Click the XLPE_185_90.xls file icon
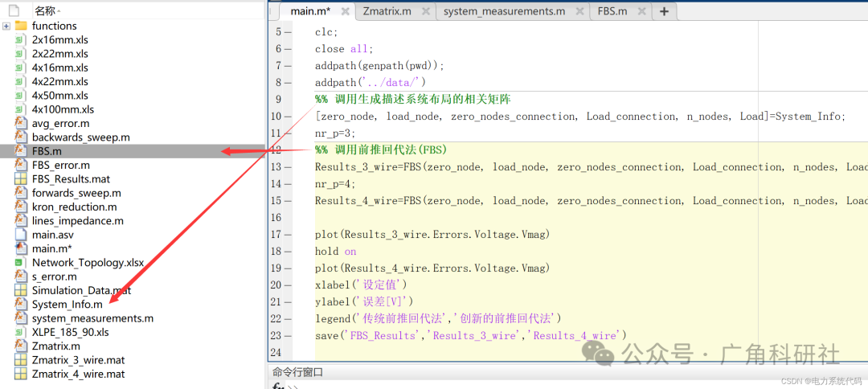868x389 pixels. point(20,332)
